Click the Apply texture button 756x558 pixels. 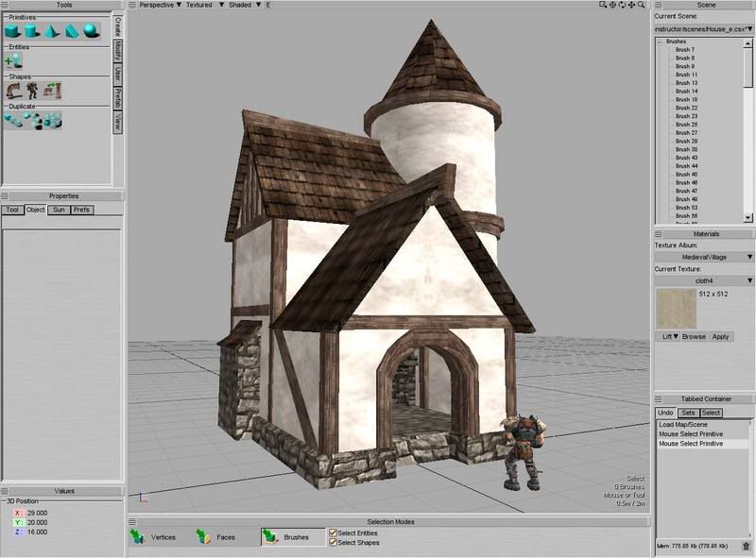(720, 337)
